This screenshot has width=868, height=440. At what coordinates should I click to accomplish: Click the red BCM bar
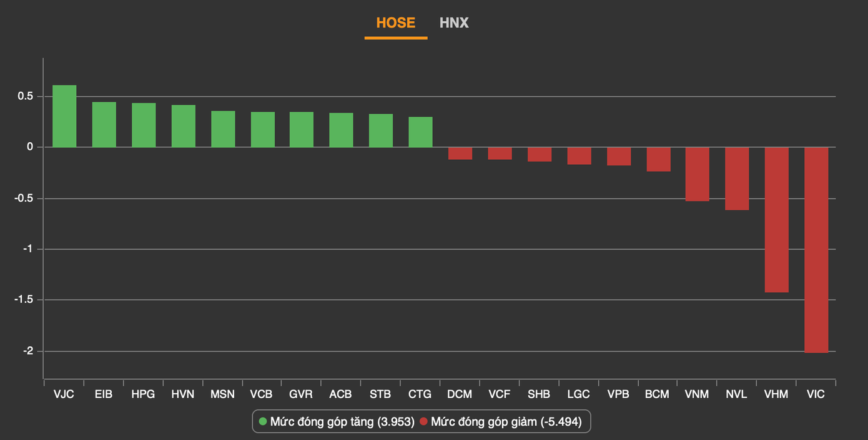coord(658,159)
